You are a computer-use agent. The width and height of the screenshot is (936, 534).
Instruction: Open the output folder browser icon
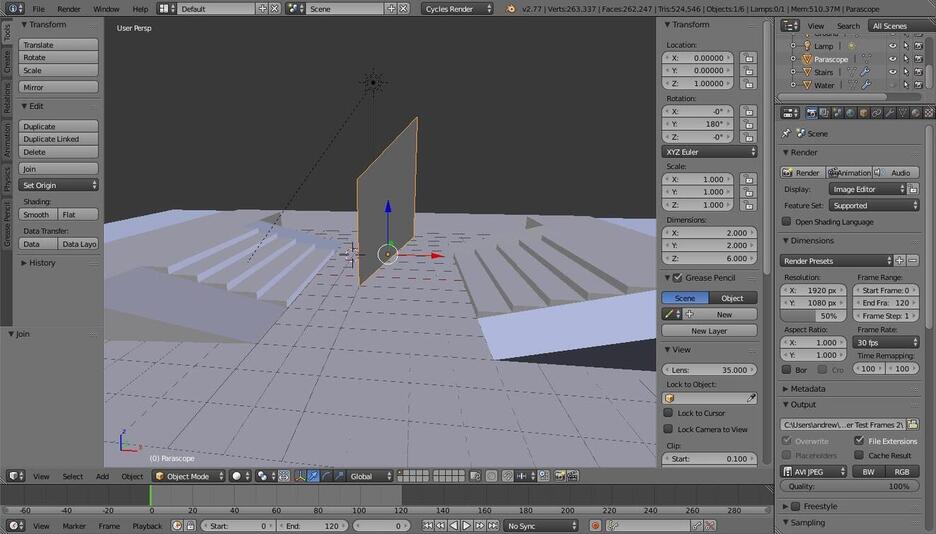click(x=912, y=424)
